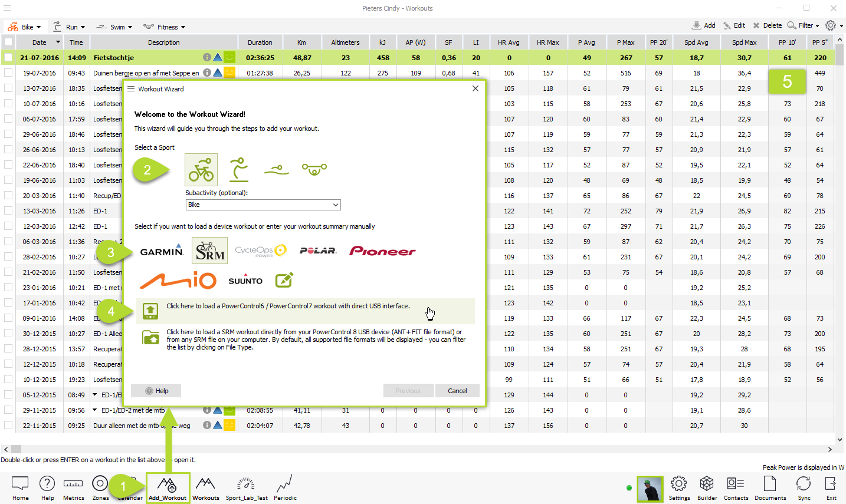Screen dimensions: 846x504
Task: Open Sport_Lab_Test from bottom toolbar
Action: click(247, 489)
